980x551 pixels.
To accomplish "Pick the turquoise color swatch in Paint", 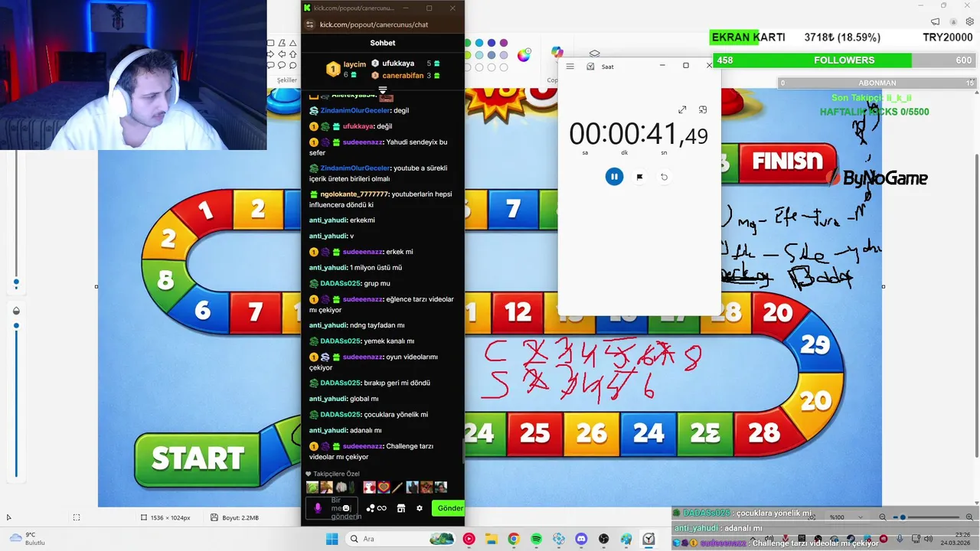I will [x=479, y=43].
